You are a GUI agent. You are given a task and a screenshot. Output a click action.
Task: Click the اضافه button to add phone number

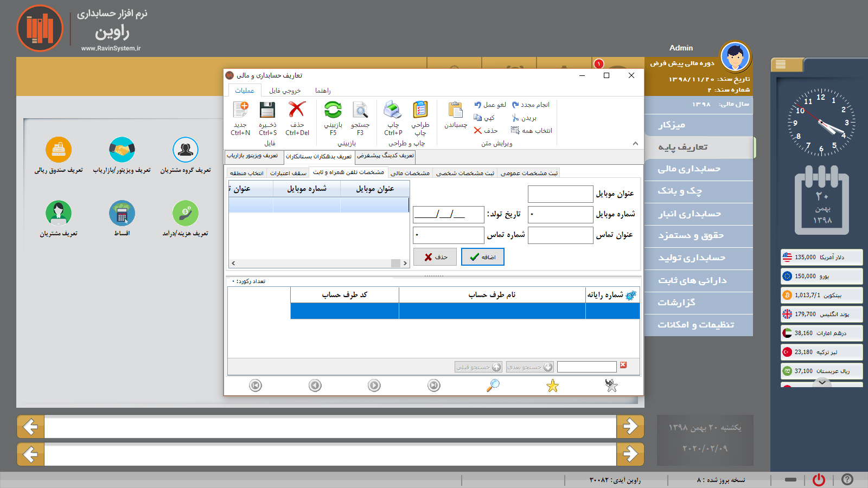pos(482,256)
